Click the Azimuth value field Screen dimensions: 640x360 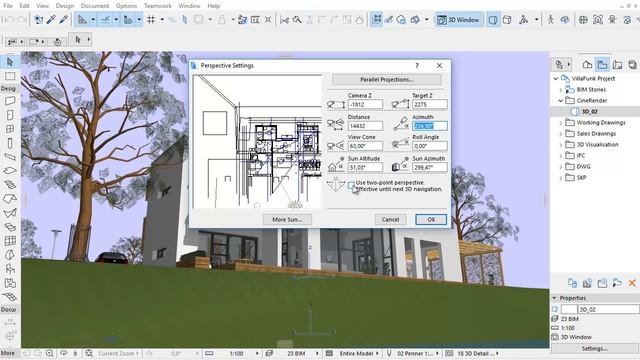(430, 126)
